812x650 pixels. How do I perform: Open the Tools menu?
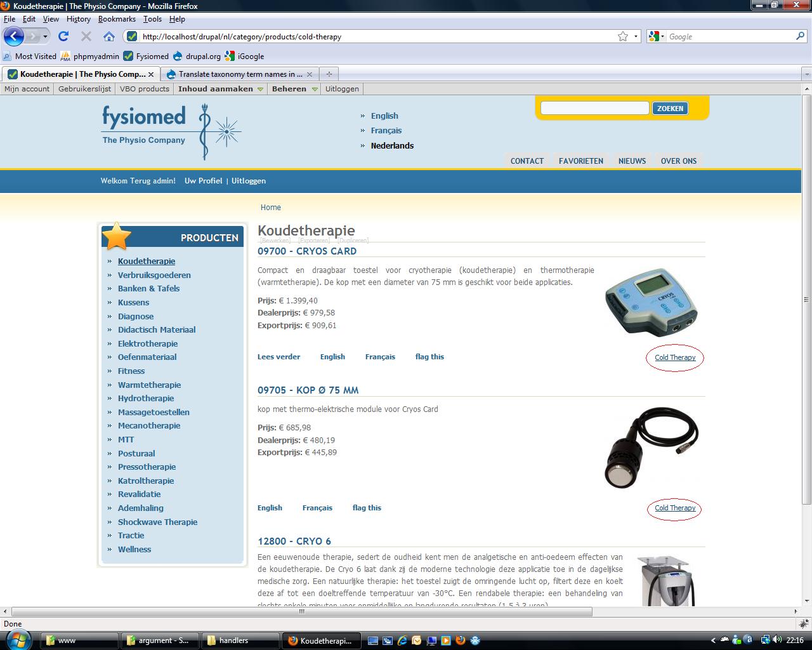[x=152, y=19]
